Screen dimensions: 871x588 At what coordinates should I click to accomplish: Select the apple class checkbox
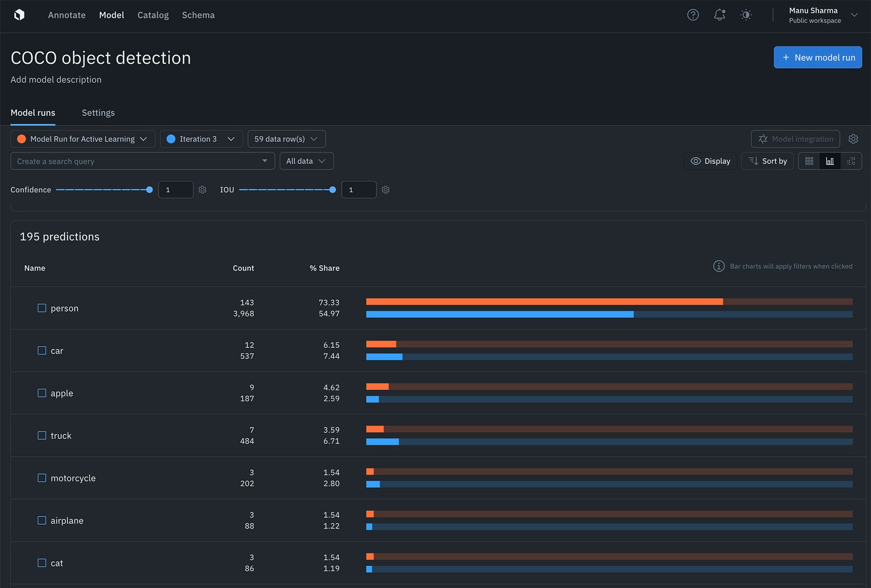click(41, 393)
